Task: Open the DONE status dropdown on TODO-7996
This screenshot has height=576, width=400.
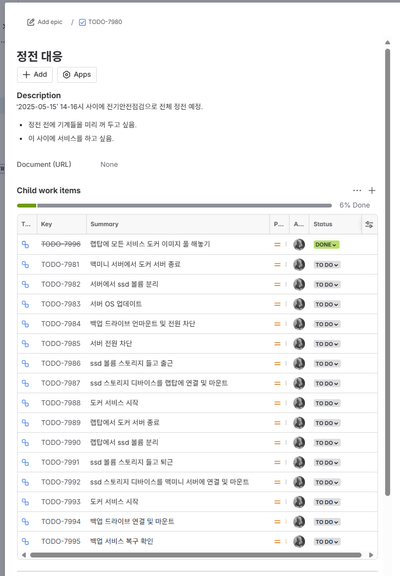Action: click(326, 245)
